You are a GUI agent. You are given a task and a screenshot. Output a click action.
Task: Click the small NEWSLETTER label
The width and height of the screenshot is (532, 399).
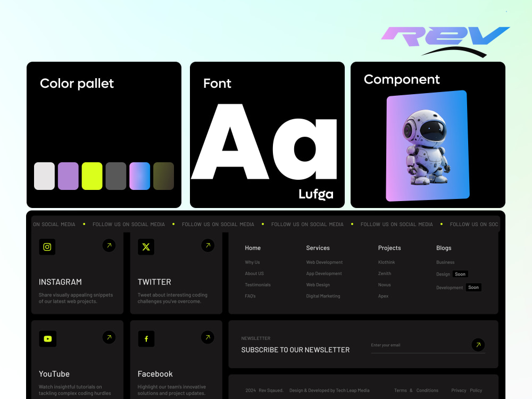[256, 338]
